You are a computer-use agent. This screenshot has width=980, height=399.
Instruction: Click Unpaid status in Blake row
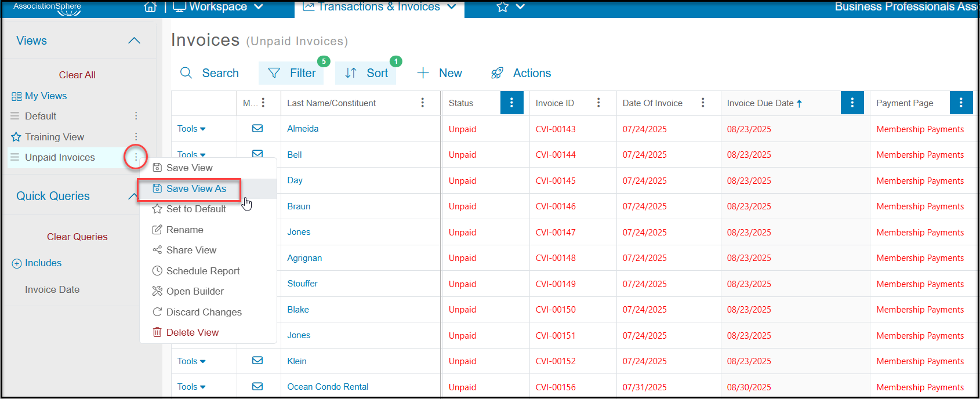(462, 310)
